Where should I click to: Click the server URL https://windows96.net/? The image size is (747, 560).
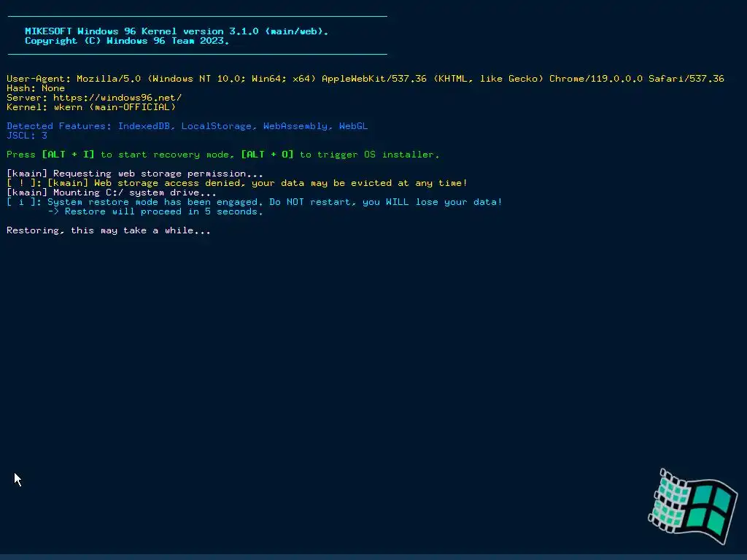tap(117, 98)
